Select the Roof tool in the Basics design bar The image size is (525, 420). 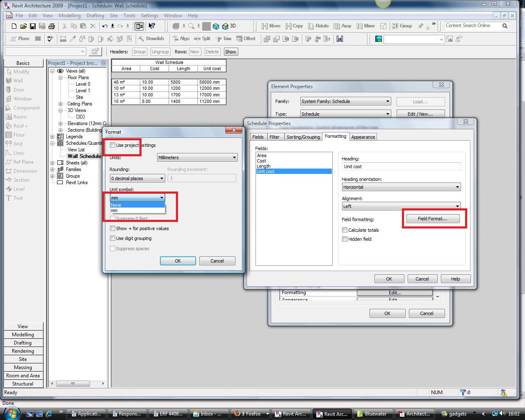coord(16,126)
